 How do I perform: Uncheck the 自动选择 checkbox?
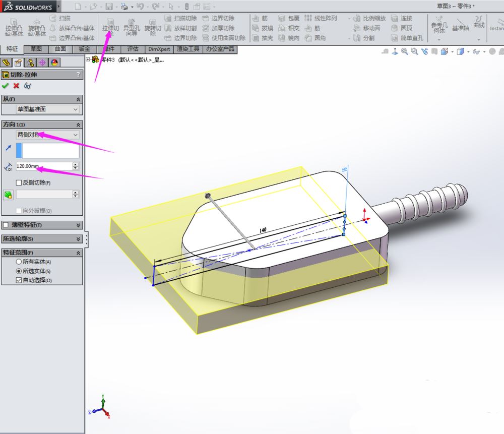click(x=19, y=280)
